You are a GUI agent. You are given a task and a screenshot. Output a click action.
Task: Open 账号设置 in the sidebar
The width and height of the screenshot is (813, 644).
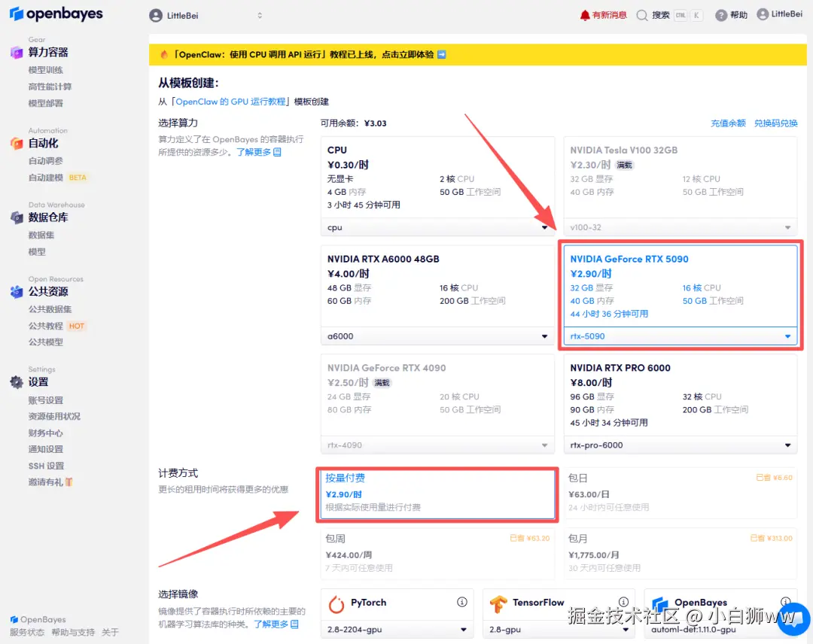pos(46,400)
